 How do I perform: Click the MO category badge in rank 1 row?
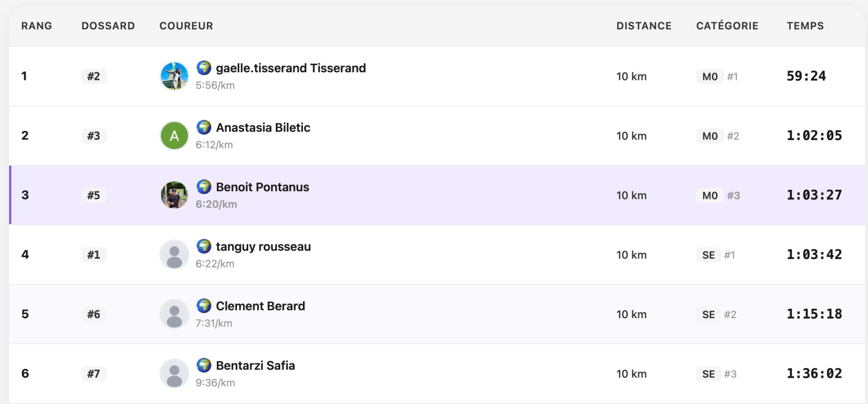pos(710,76)
